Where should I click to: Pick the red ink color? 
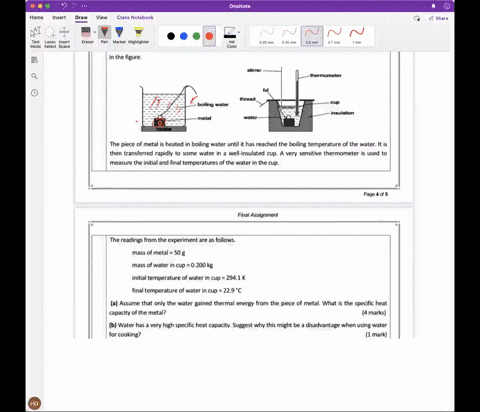coord(209,36)
